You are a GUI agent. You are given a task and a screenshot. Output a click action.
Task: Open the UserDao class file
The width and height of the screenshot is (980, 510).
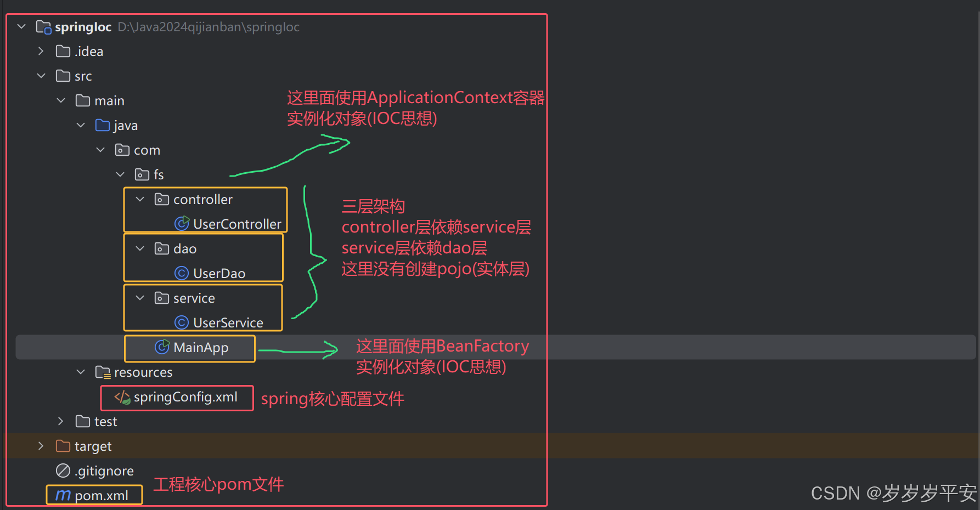click(219, 273)
